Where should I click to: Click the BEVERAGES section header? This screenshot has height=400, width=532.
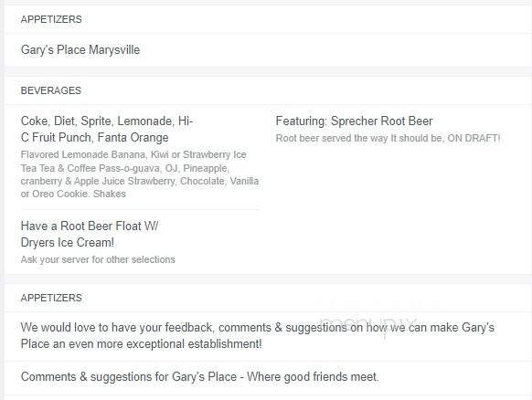[51, 90]
